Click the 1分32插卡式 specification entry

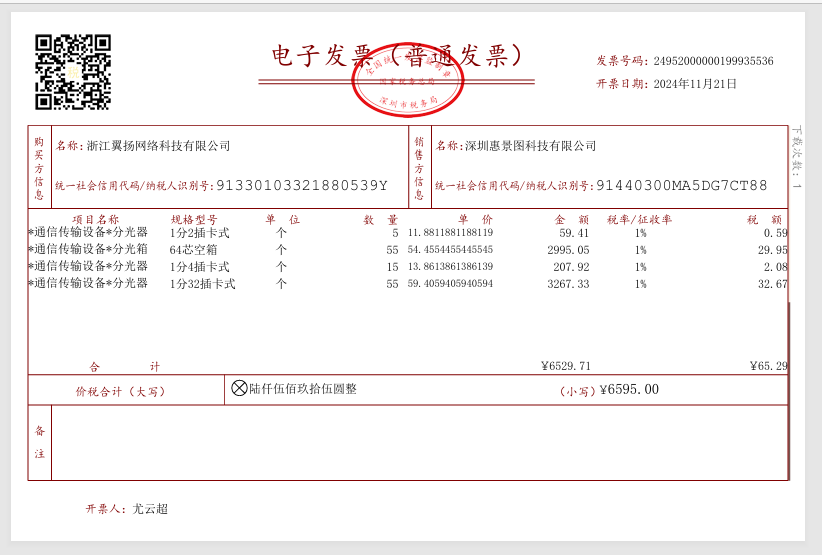click(202, 284)
